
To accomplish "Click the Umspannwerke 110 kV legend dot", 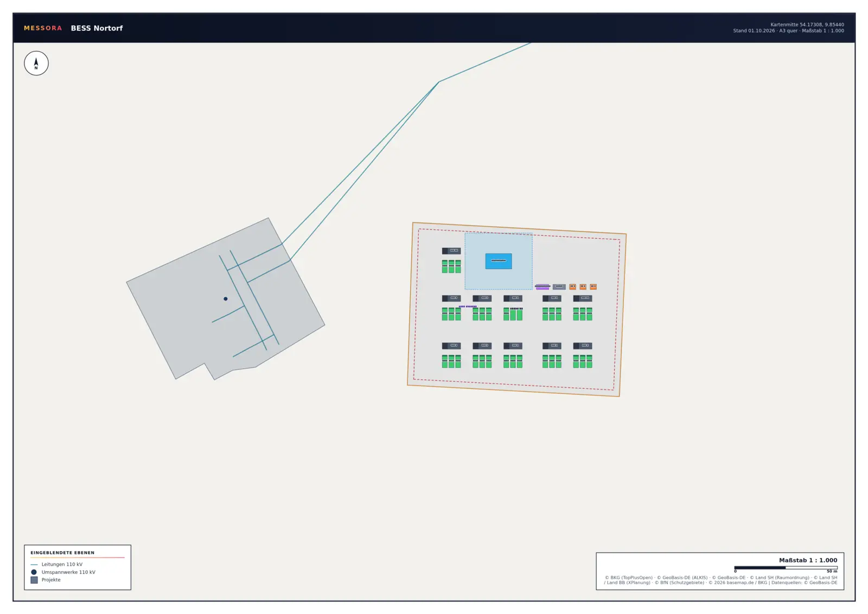I will tap(34, 572).
